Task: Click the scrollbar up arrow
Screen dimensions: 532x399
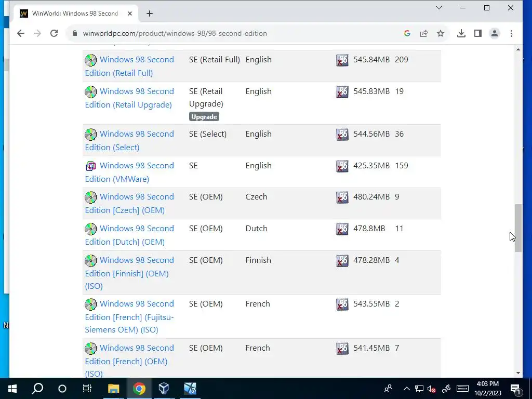Action: coord(518,49)
